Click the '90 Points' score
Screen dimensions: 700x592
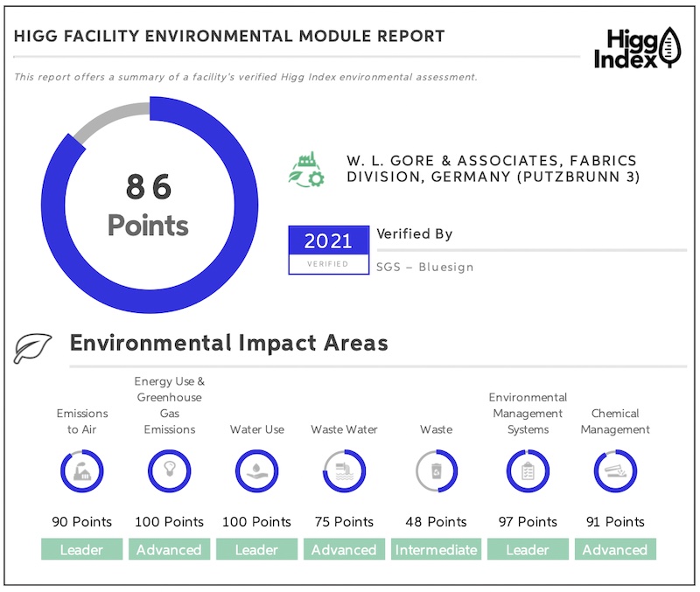81,521
